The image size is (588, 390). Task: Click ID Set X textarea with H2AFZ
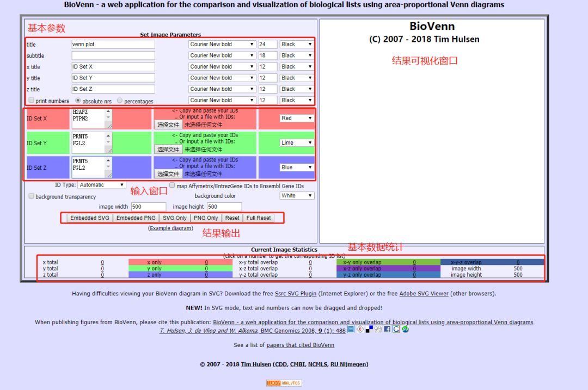(x=91, y=119)
